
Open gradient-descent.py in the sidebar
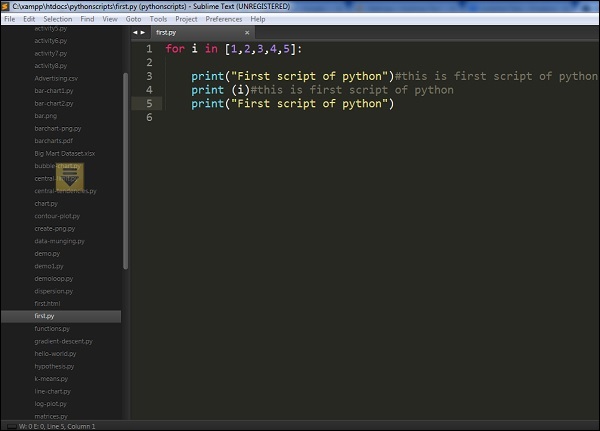coord(64,341)
